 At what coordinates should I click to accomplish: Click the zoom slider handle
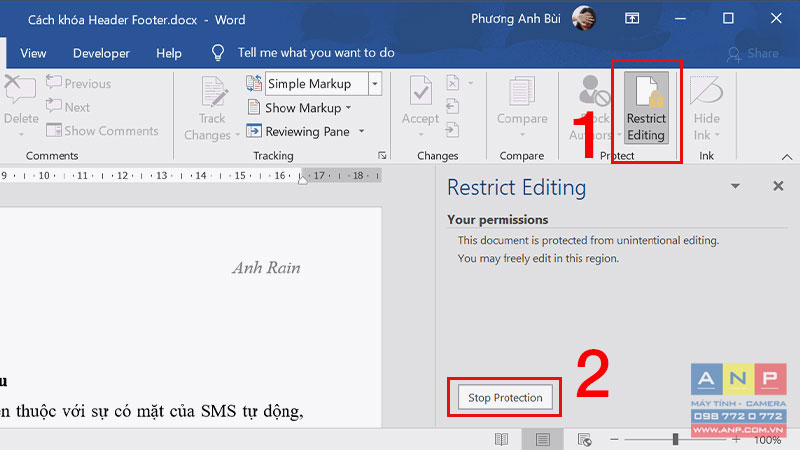676,439
